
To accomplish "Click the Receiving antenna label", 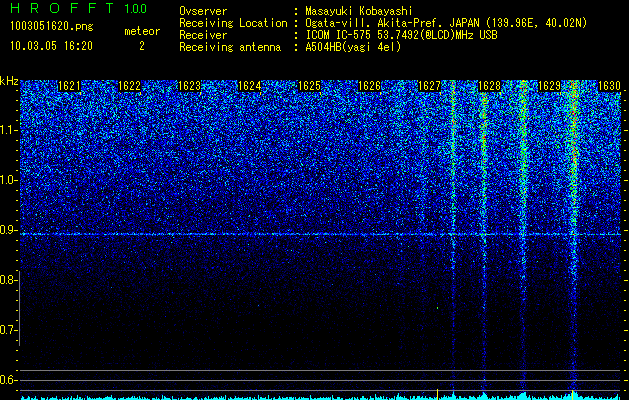I will [x=230, y=47].
